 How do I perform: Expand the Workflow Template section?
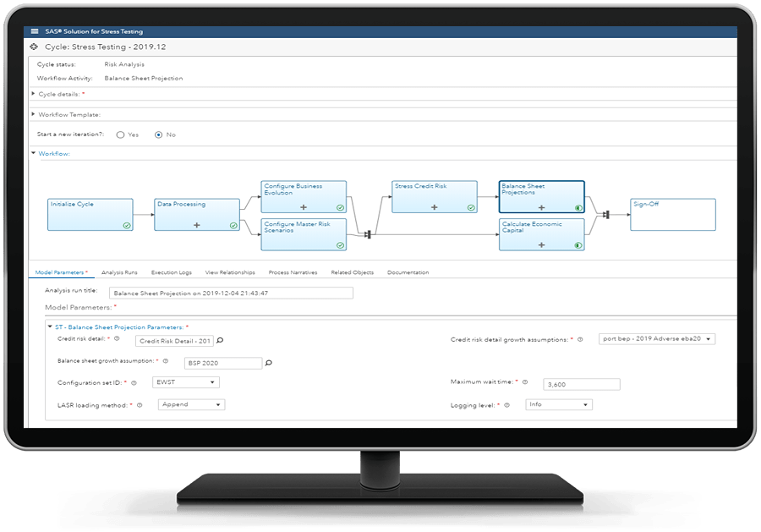click(33, 114)
